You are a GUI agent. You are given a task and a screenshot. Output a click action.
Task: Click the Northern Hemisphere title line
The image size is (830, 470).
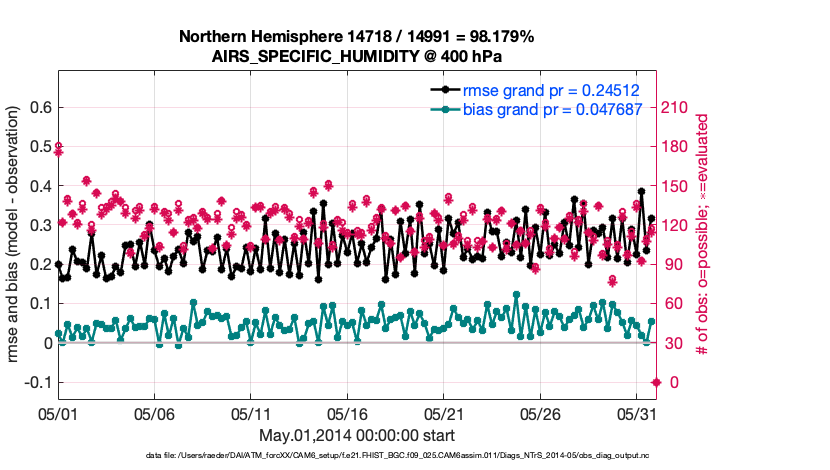[356, 36]
